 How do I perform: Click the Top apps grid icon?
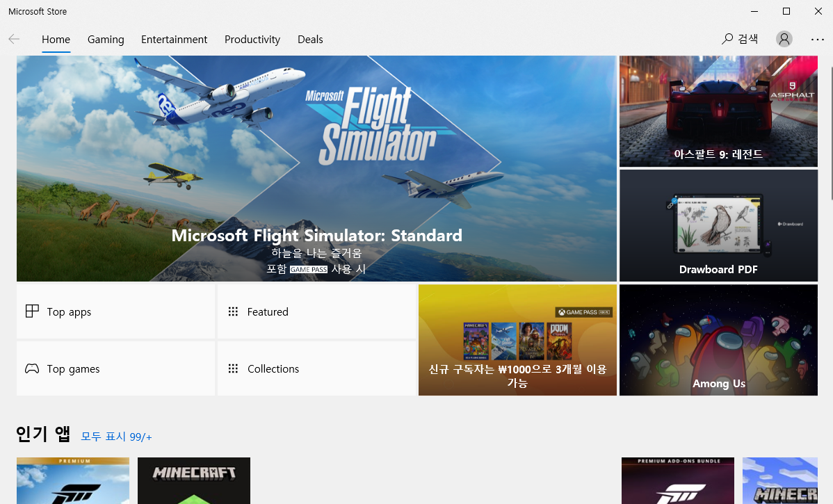(33, 311)
